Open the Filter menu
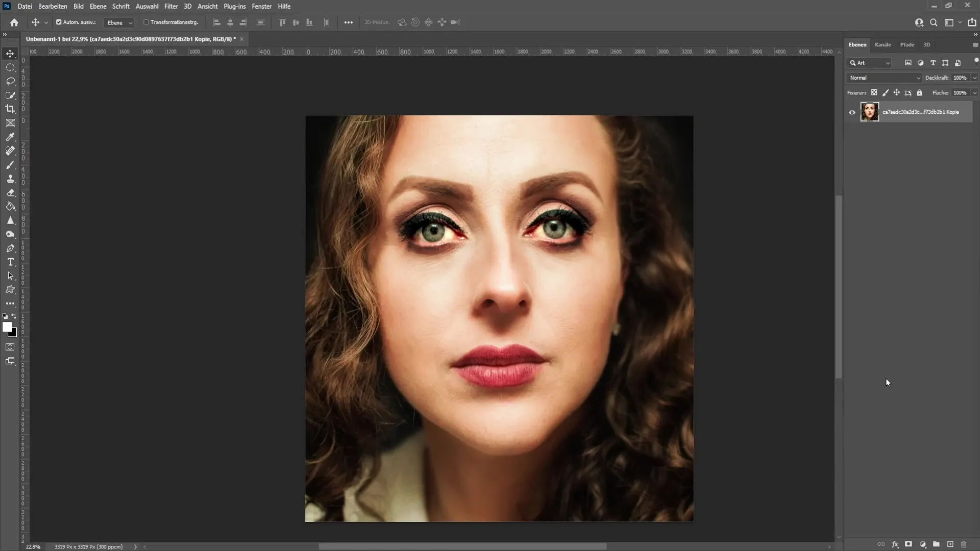 [170, 6]
